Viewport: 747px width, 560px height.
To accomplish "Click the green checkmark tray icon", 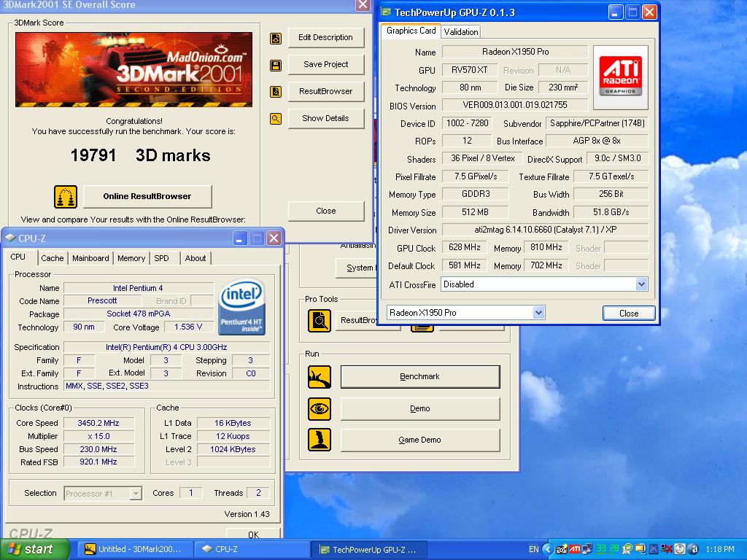I will 627,549.
